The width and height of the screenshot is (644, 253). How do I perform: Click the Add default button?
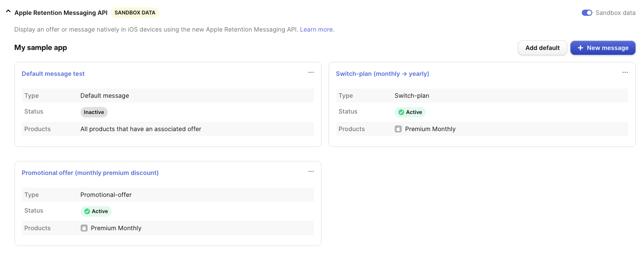pos(542,48)
